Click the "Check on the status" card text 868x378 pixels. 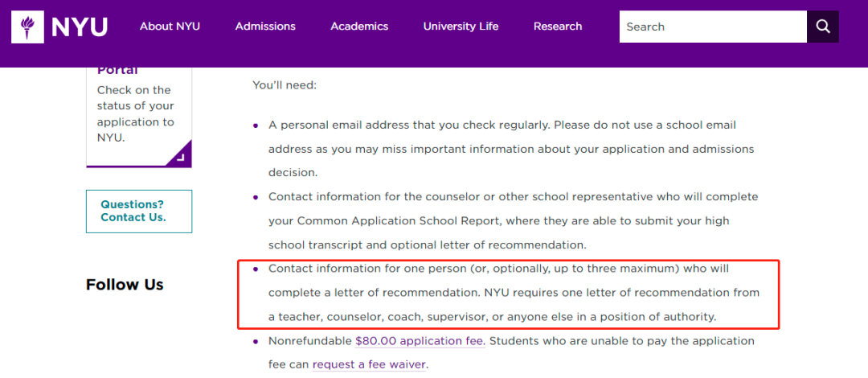(135, 113)
